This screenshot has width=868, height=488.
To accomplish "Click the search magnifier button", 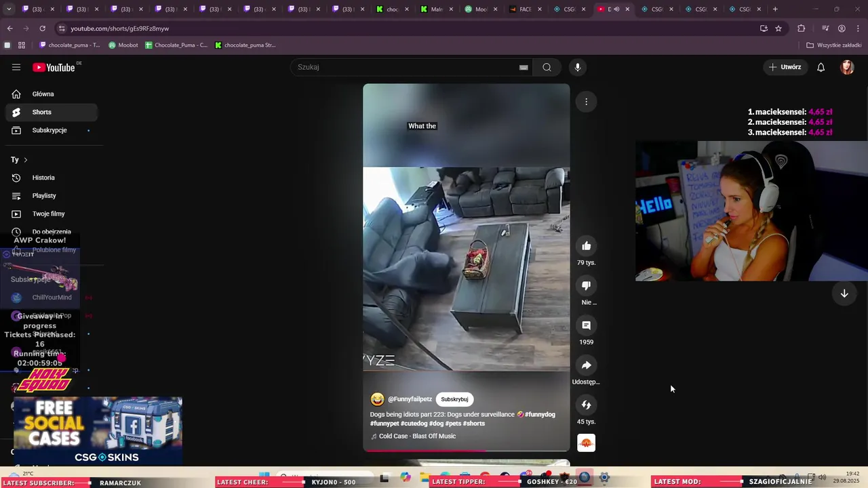I will (547, 67).
